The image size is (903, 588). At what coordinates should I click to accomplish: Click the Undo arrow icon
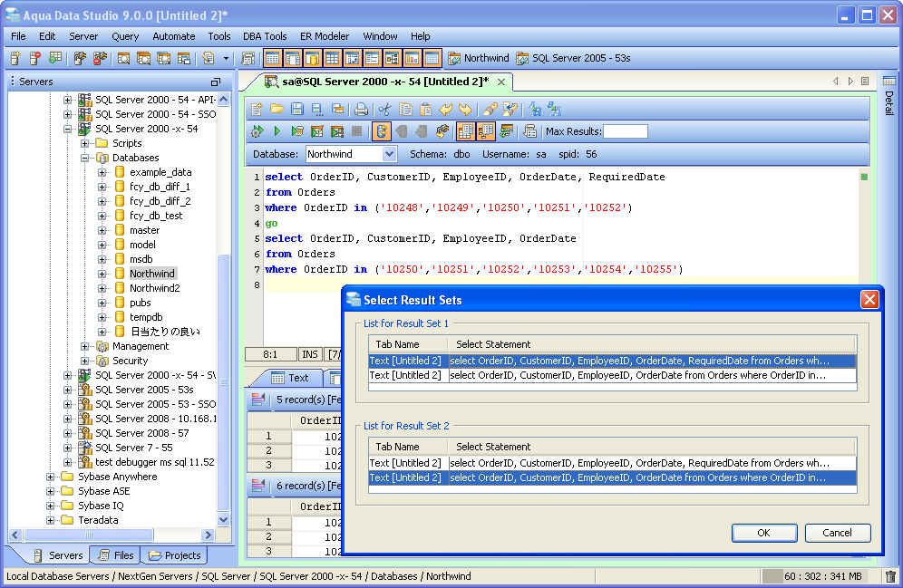coord(446,109)
